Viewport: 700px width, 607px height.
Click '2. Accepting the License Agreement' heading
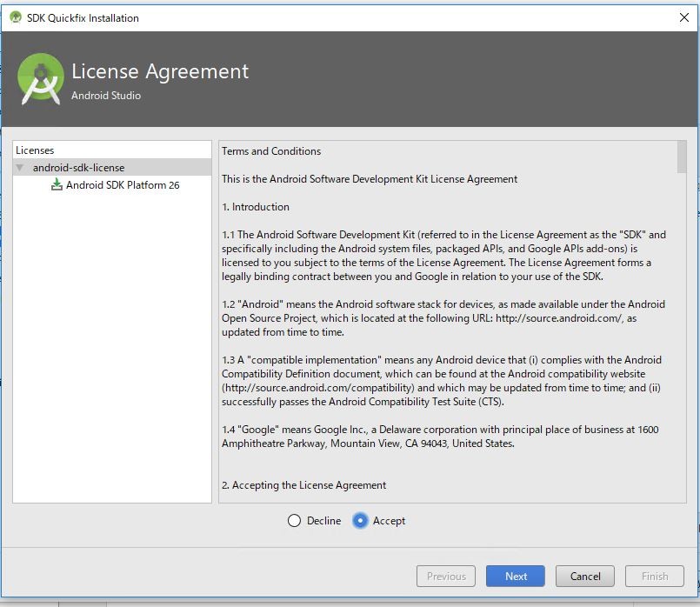point(304,485)
